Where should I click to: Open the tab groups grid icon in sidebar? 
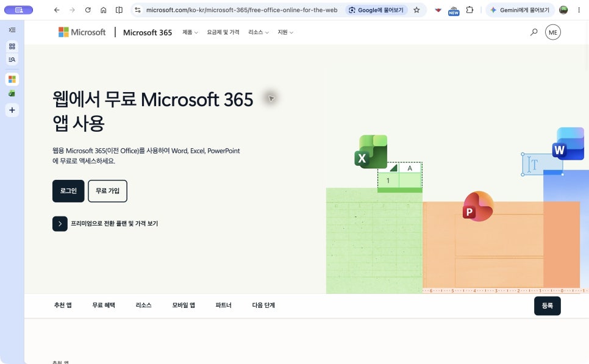click(12, 46)
